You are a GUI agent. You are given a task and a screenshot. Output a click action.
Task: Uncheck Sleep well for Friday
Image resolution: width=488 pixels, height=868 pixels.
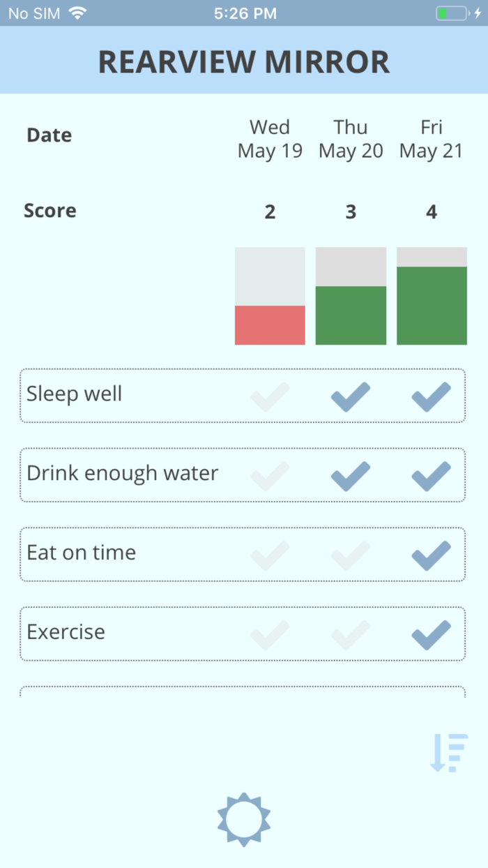pyautogui.click(x=431, y=397)
